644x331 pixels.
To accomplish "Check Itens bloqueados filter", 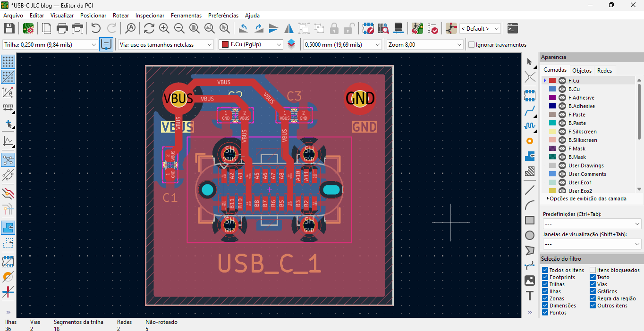I will pos(593,270).
